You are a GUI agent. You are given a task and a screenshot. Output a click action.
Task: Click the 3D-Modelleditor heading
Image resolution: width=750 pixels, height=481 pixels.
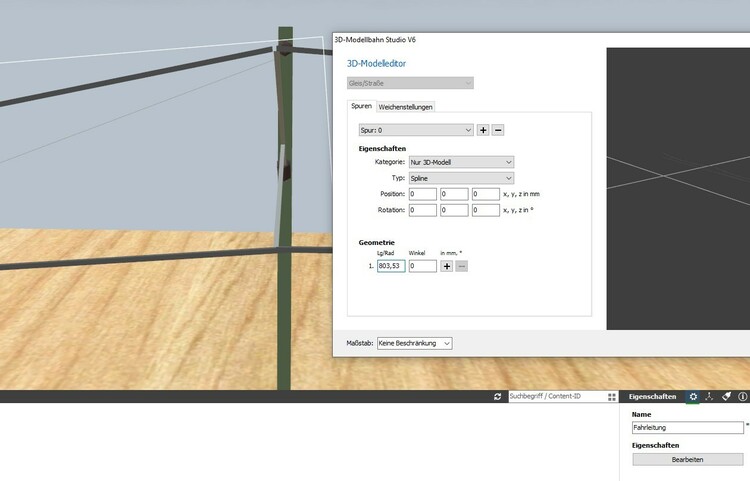376,64
